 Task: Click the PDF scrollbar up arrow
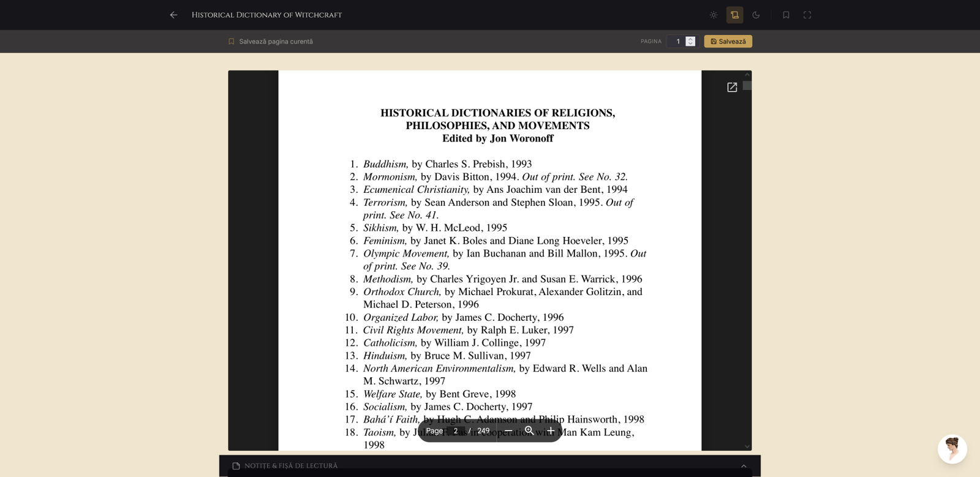tap(747, 74)
